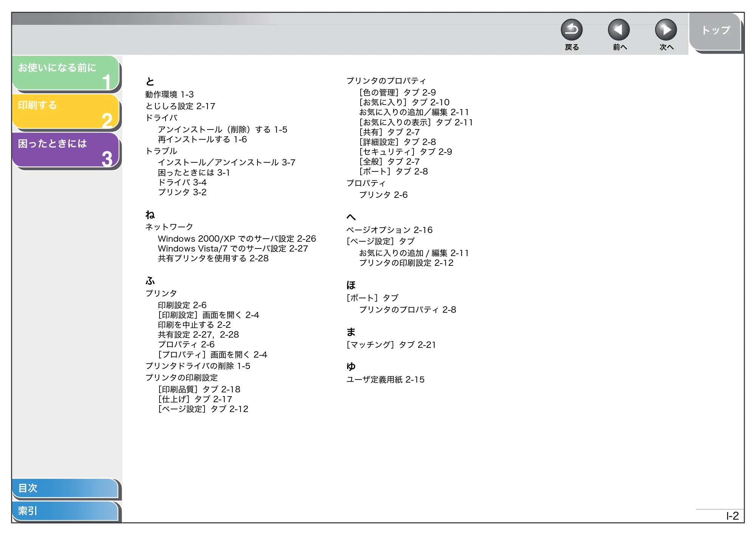Click [お気に入りの表示] タブ 2-11 entry
Image resolution: width=756 pixels, height=534 pixels.
point(416,122)
